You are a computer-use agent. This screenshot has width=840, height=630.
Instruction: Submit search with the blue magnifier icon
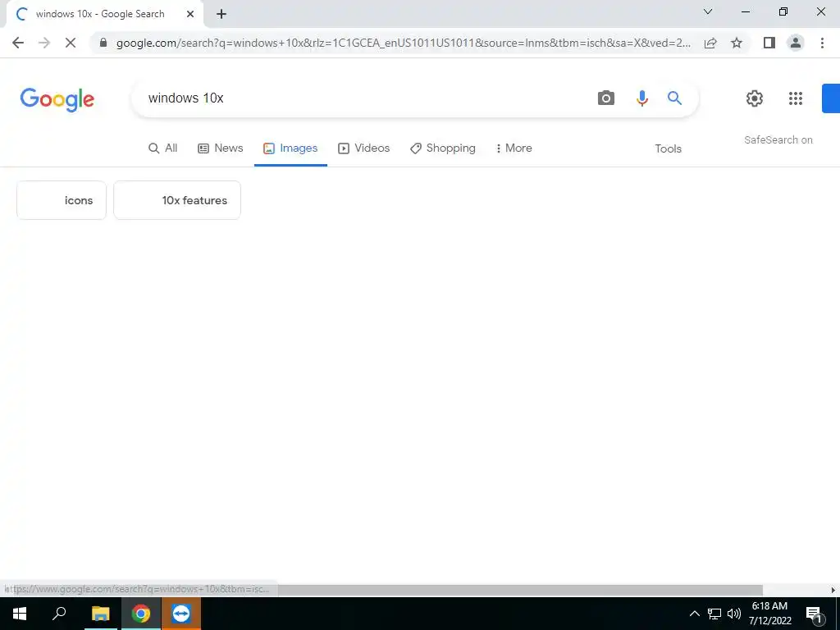(x=674, y=98)
